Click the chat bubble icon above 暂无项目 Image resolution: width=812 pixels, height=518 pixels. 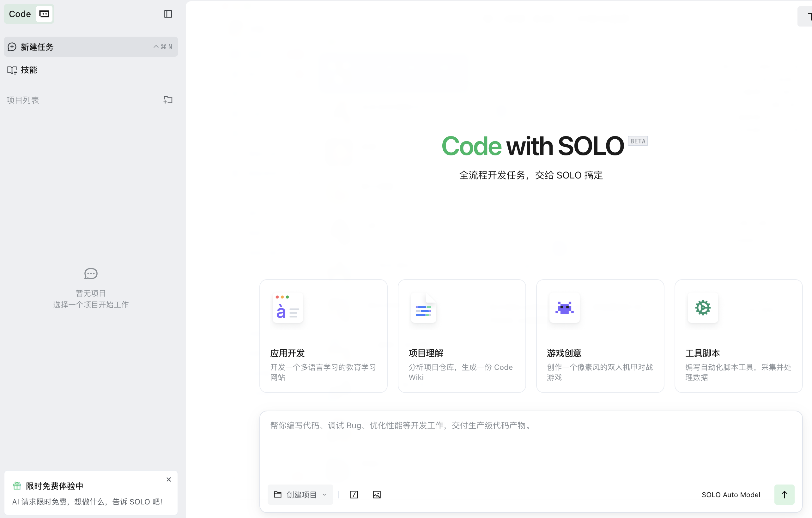[90, 273]
